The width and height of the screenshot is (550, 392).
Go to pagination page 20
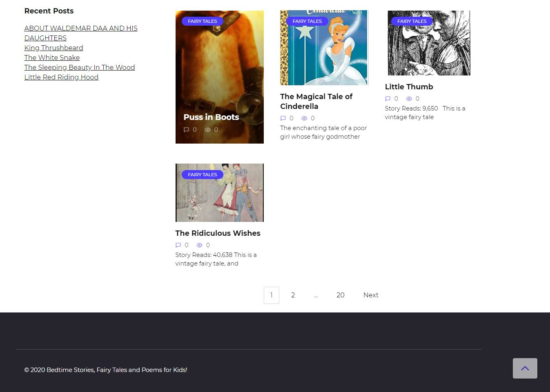click(x=341, y=295)
